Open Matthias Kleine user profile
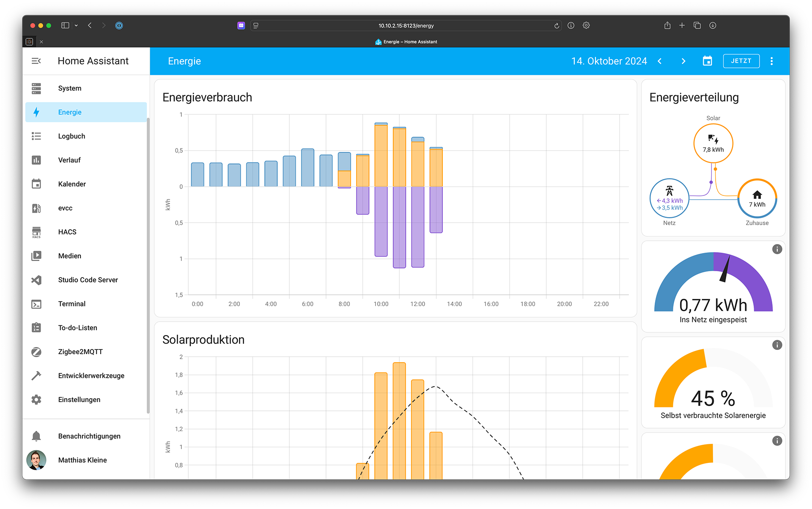Screen dimensions: 812x509 [x=86, y=460]
